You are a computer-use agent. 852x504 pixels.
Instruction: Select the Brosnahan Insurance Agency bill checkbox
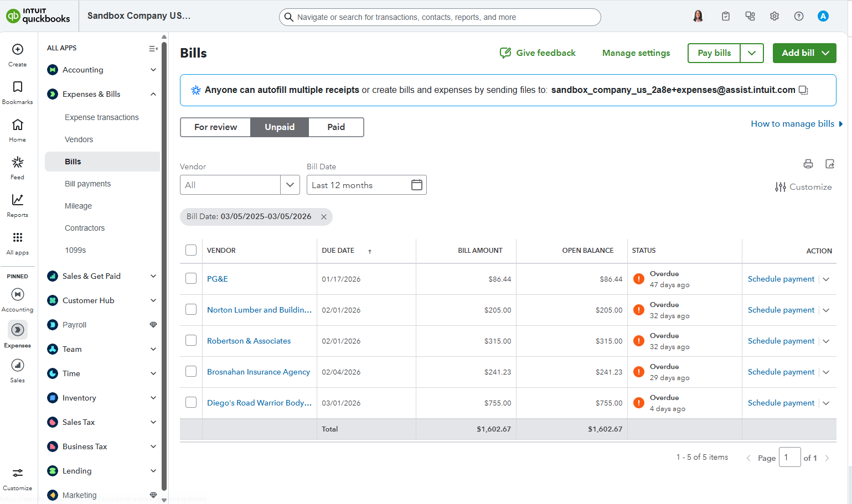[x=191, y=371]
